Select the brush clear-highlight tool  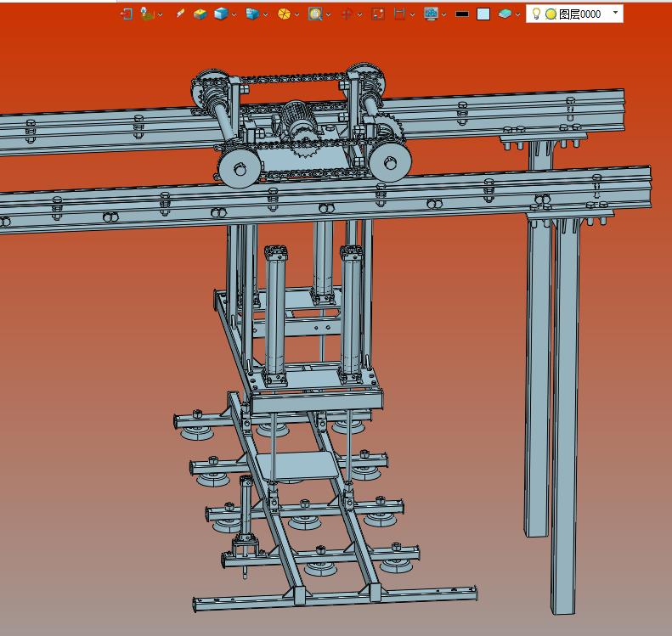180,14
